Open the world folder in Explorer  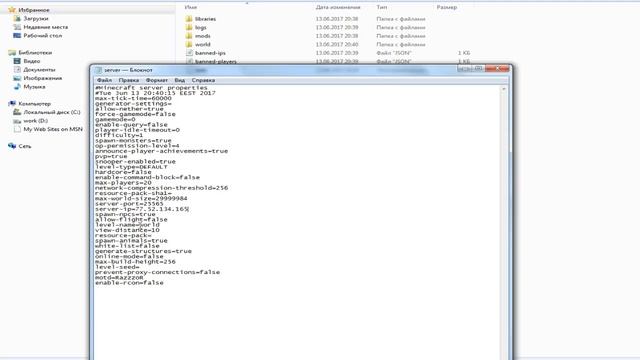202,44
